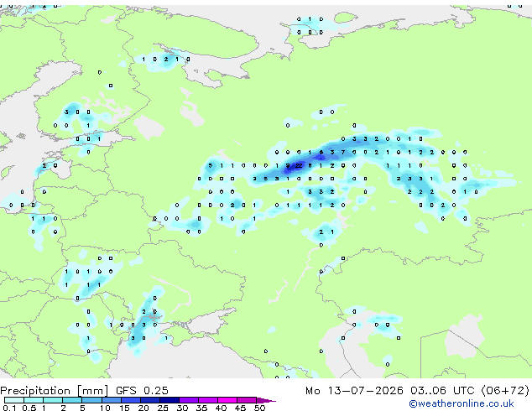This screenshot has width=532, height=411.
Task: Select the 35–40 mm magenta legend swatch
Action: click(207, 400)
